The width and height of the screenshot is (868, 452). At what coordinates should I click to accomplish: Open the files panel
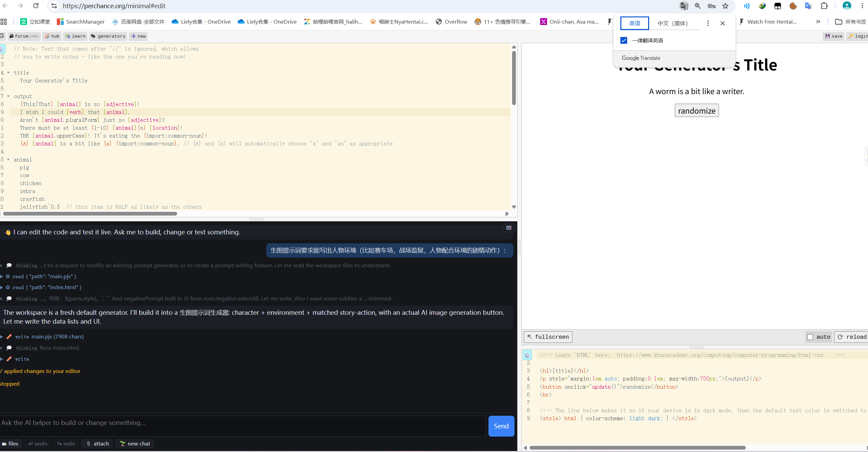pyautogui.click(x=10, y=444)
